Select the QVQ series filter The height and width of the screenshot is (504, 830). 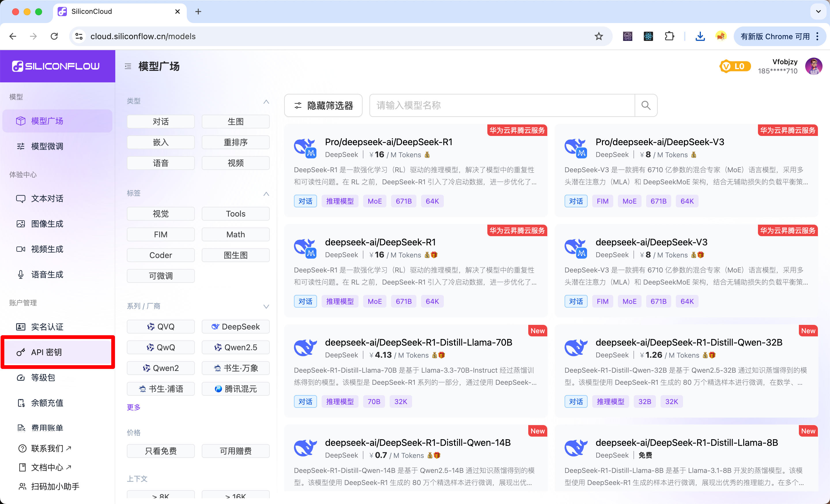click(x=161, y=327)
